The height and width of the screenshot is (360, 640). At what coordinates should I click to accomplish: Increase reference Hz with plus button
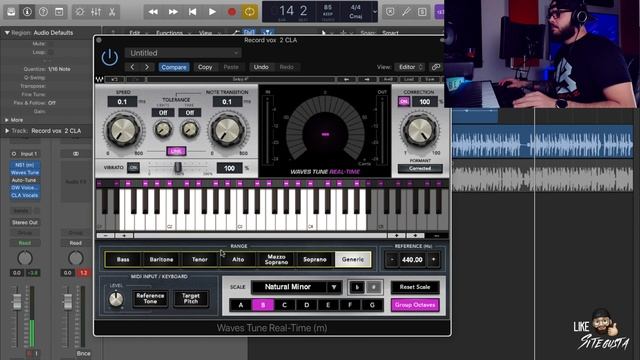[x=433, y=260]
